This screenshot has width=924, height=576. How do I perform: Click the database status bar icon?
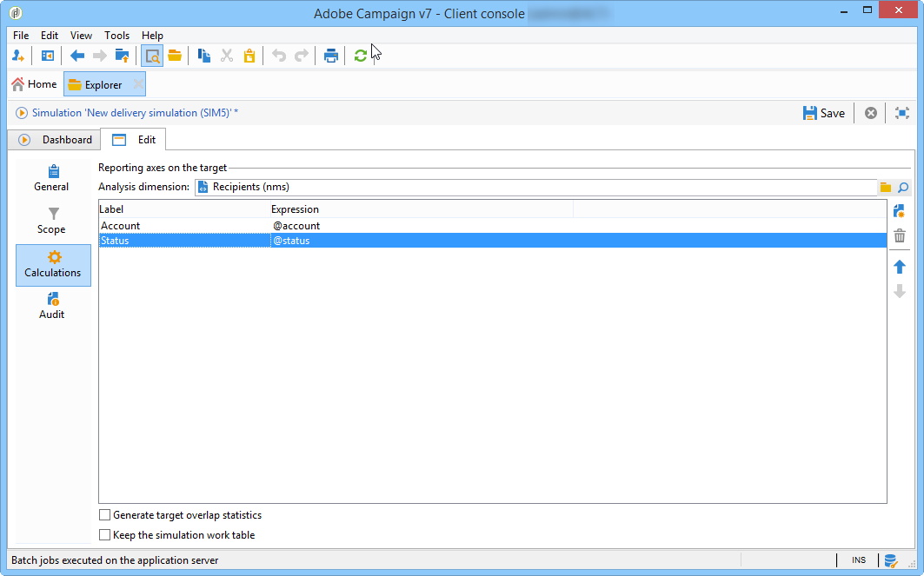tap(890, 560)
